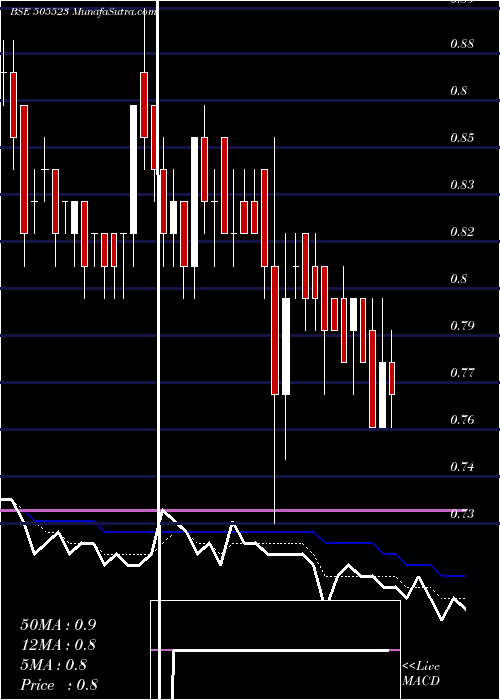Click the 0.74 price axis label
500x700 pixels.
click(x=462, y=467)
